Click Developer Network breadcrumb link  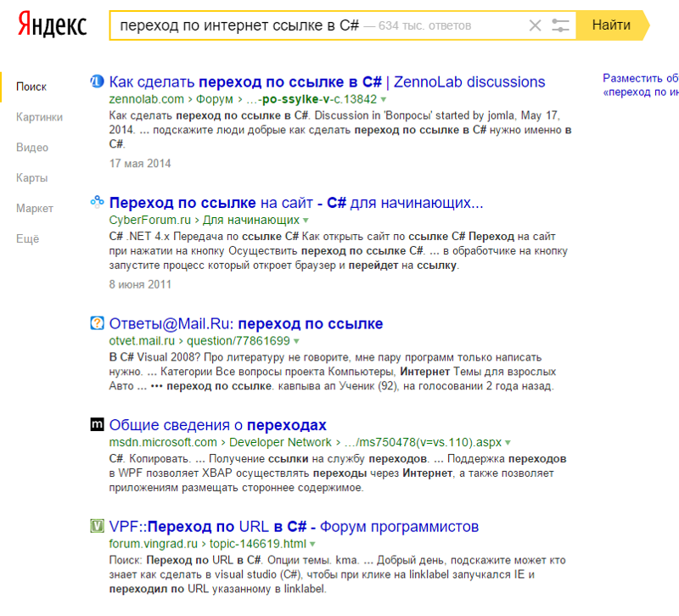(x=280, y=442)
